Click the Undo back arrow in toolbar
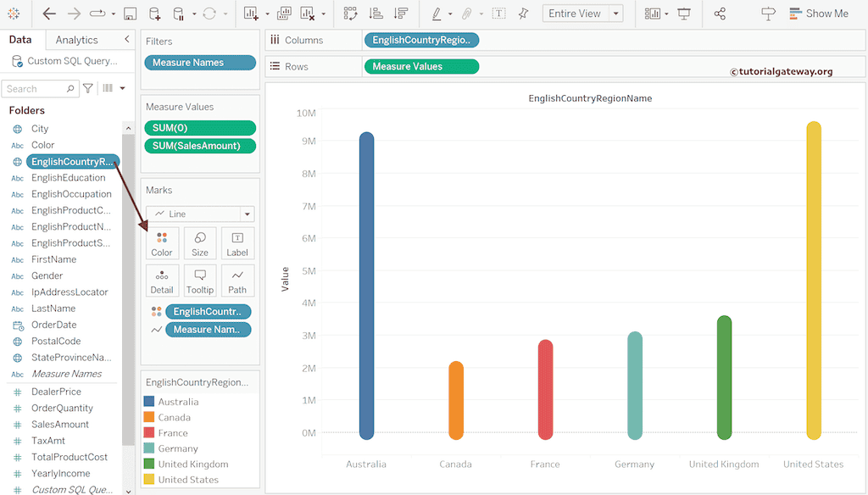Screen dimensions: 868x495 tap(49, 14)
